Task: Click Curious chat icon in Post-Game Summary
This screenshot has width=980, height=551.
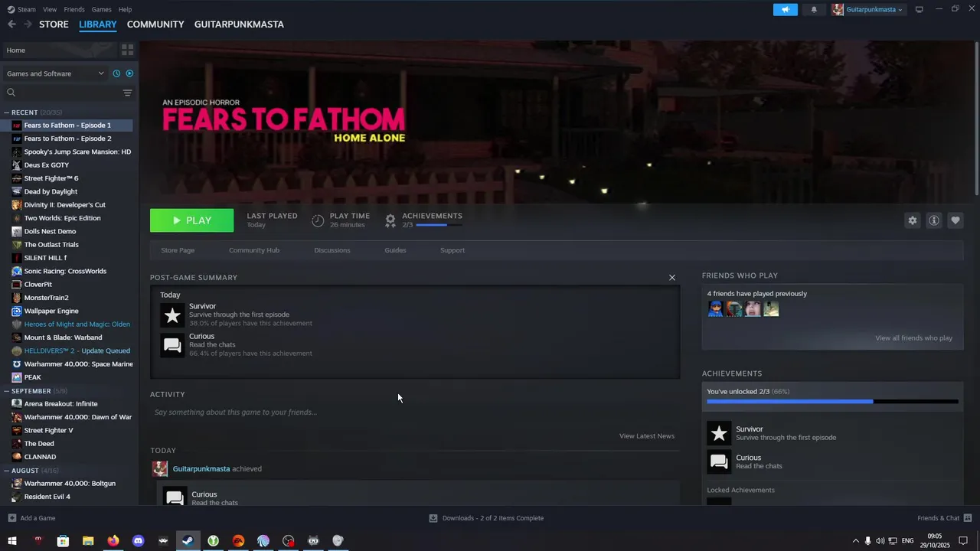Action: (x=172, y=345)
